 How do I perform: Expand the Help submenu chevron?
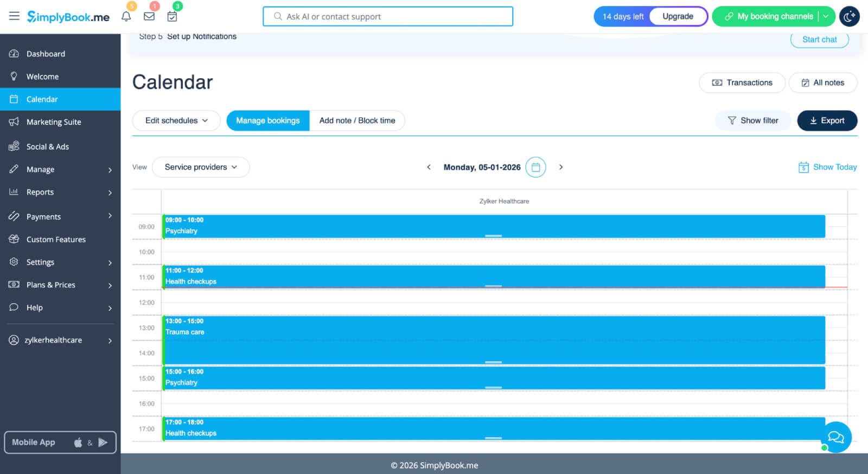pos(110,308)
